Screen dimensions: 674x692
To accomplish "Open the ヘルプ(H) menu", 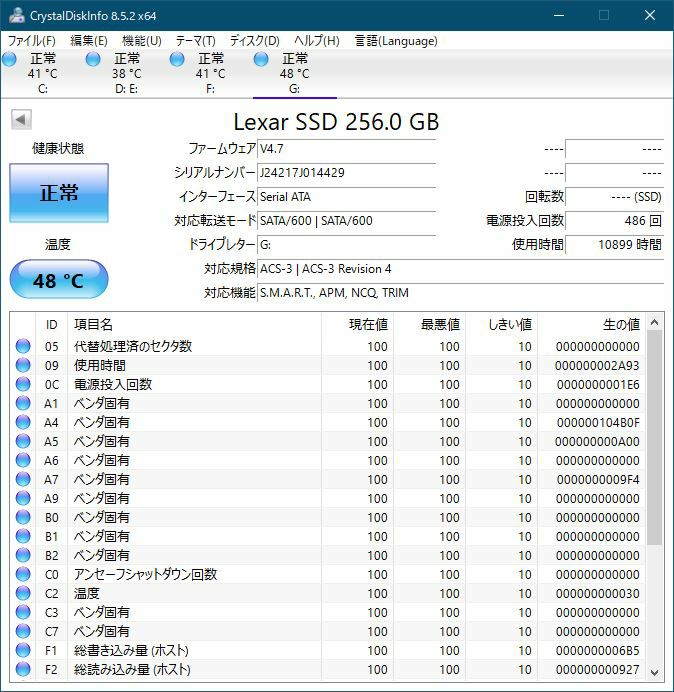I will (x=317, y=41).
